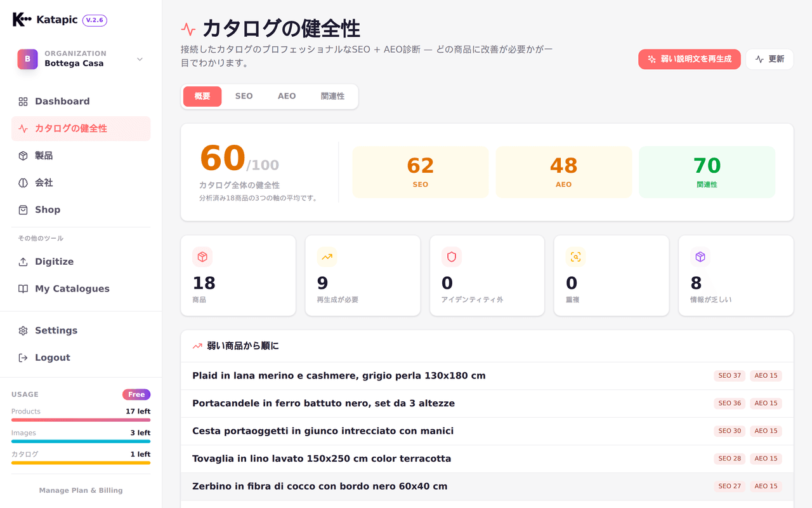812x508 pixels.
Task: Click the purple cube icon on 情報が乏しい card
Action: tap(700, 257)
